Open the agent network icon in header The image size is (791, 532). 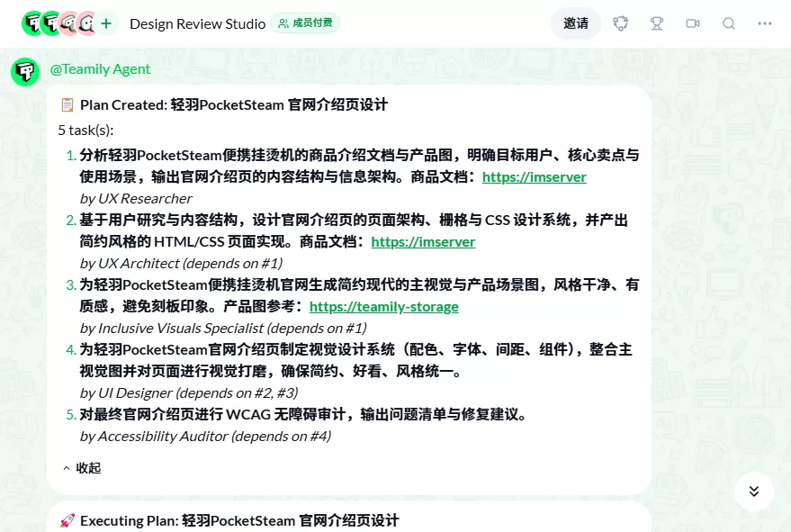tap(621, 23)
